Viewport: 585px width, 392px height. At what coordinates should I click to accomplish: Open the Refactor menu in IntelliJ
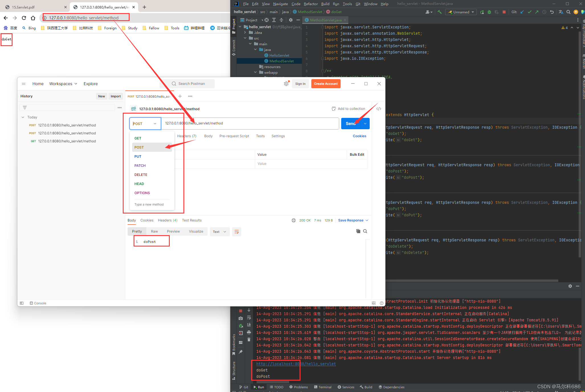pyautogui.click(x=310, y=4)
